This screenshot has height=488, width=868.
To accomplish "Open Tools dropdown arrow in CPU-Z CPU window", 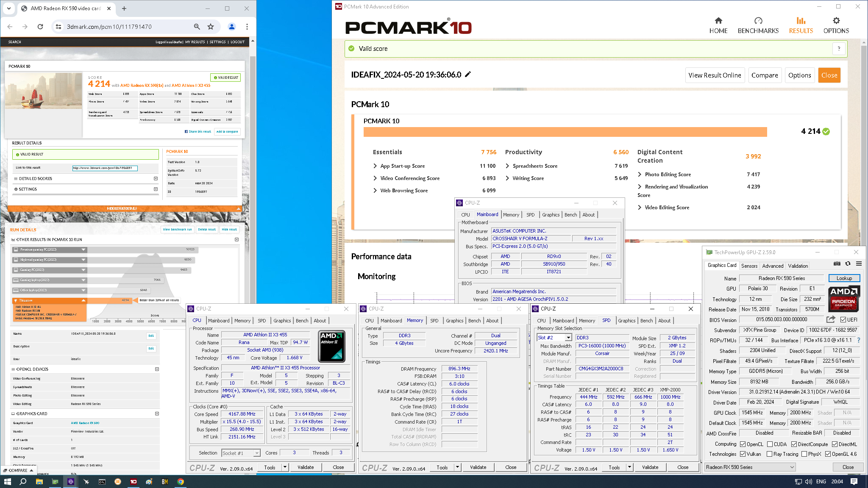I will coord(285,467).
